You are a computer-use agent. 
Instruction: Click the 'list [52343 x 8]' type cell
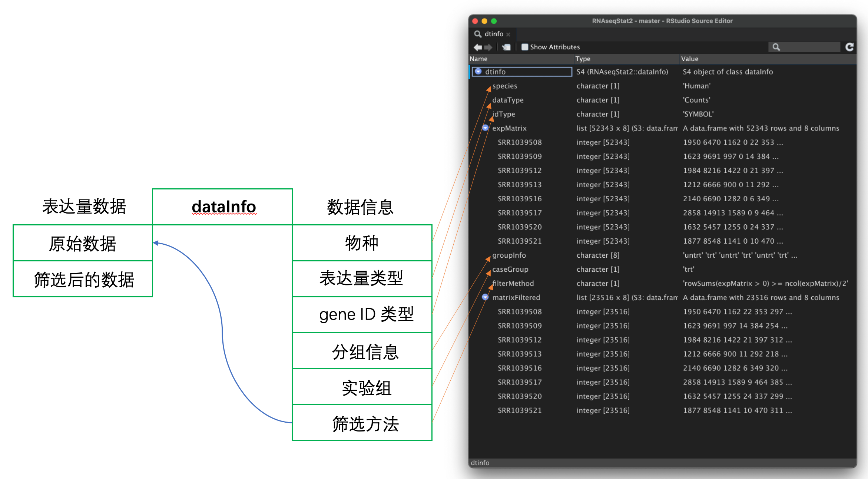pyautogui.click(x=627, y=128)
